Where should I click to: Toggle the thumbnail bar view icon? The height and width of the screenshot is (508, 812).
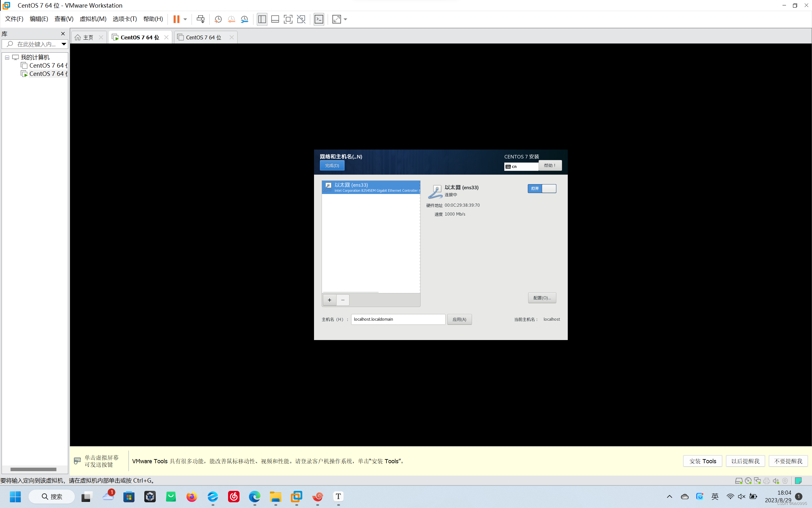pos(275,19)
